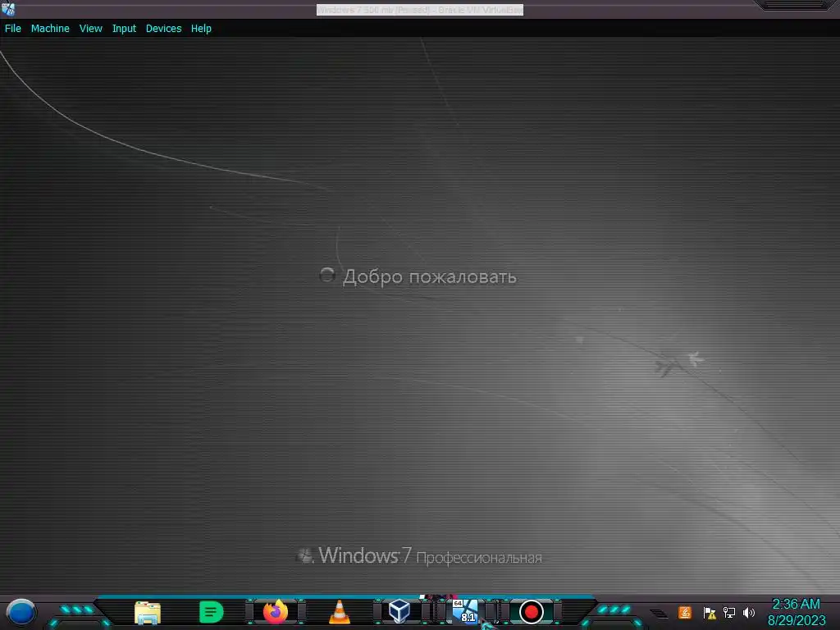Open VirtualBox Manager cube icon

pyautogui.click(x=399, y=611)
